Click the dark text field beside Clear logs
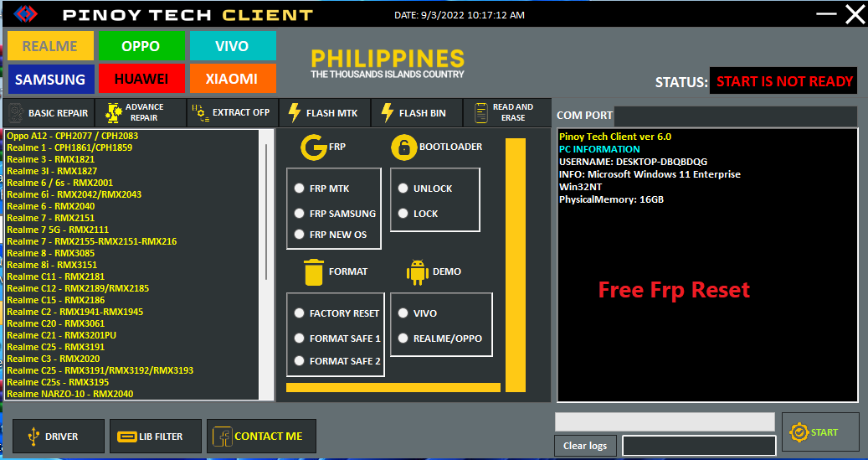Screen dimensions: 868x460 click(x=699, y=446)
